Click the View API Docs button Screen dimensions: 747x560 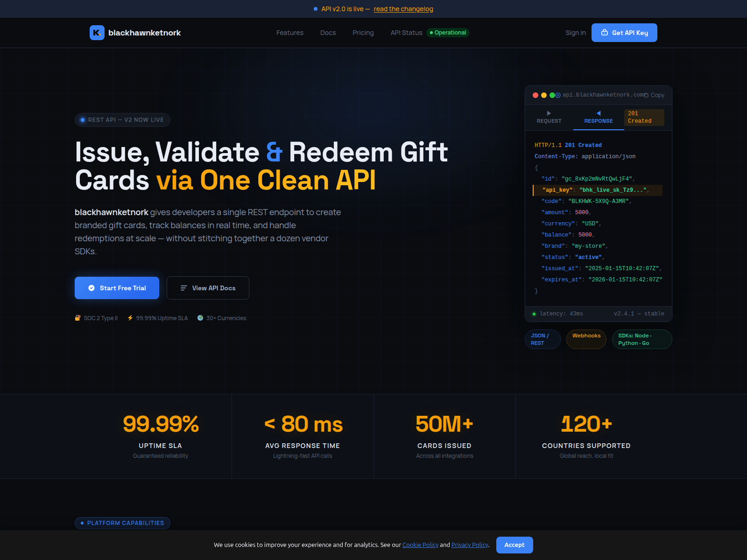[x=208, y=288]
